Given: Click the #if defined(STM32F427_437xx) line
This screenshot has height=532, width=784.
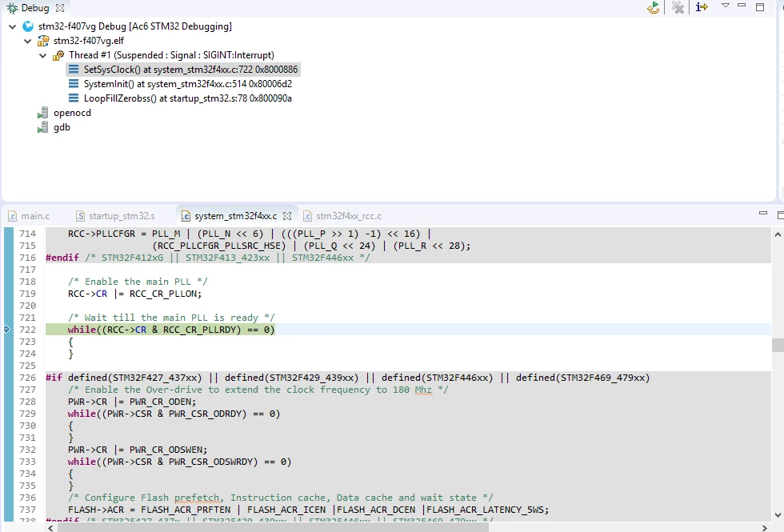Looking at the screenshot, I should 347,378.
